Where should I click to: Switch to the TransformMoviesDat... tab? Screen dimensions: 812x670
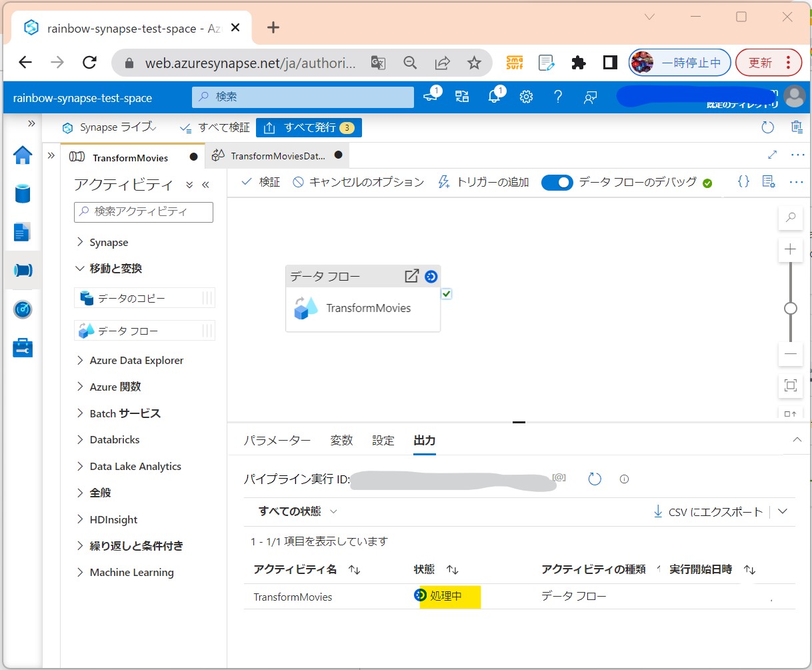pyautogui.click(x=277, y=156)
